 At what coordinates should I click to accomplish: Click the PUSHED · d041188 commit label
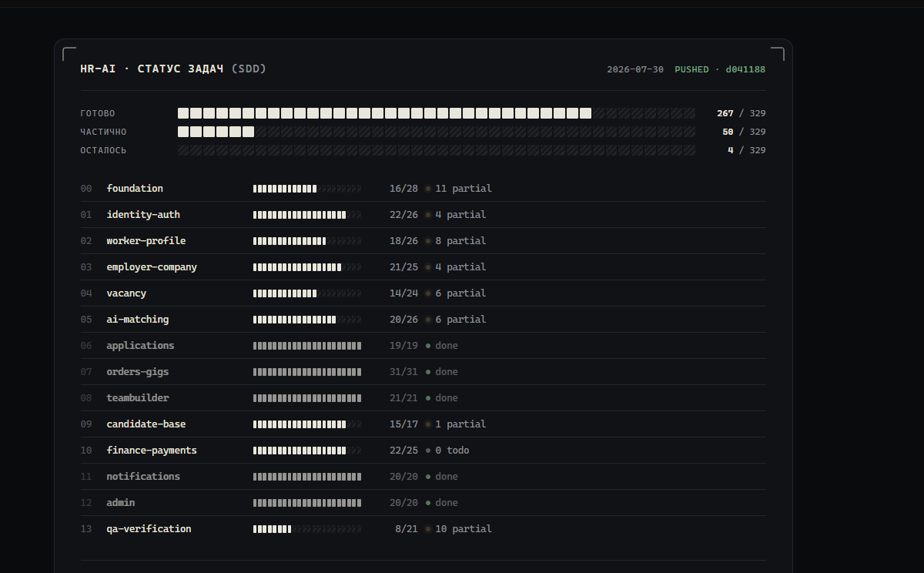pyautogui.click(x=720, y=69)
